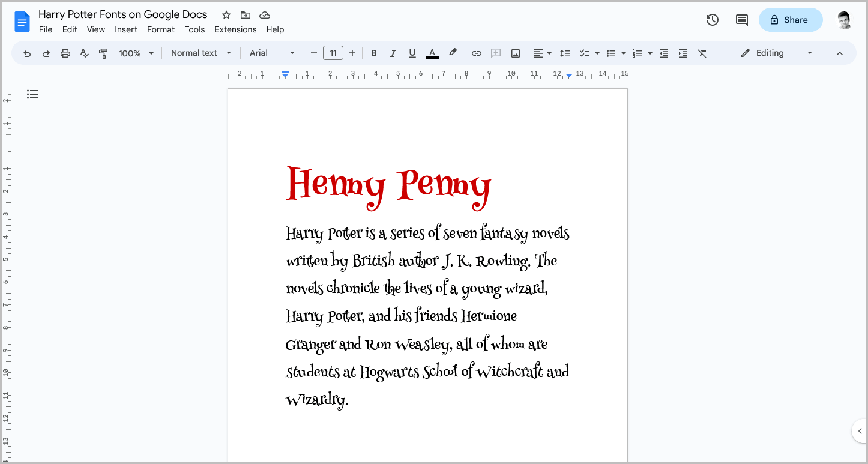Screen dimensions: 868x464
Task: Toggle a bulleted list
Action: 612,53
